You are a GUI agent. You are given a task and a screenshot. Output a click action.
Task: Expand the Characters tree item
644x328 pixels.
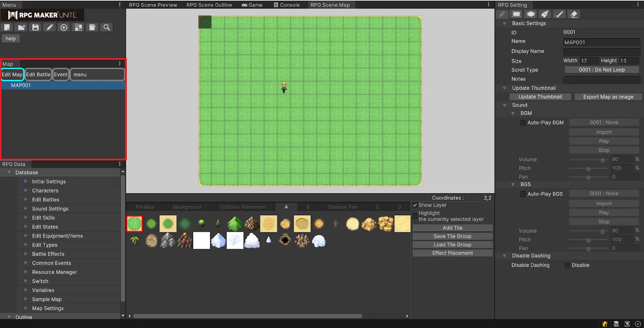click(x=26, y=191)
